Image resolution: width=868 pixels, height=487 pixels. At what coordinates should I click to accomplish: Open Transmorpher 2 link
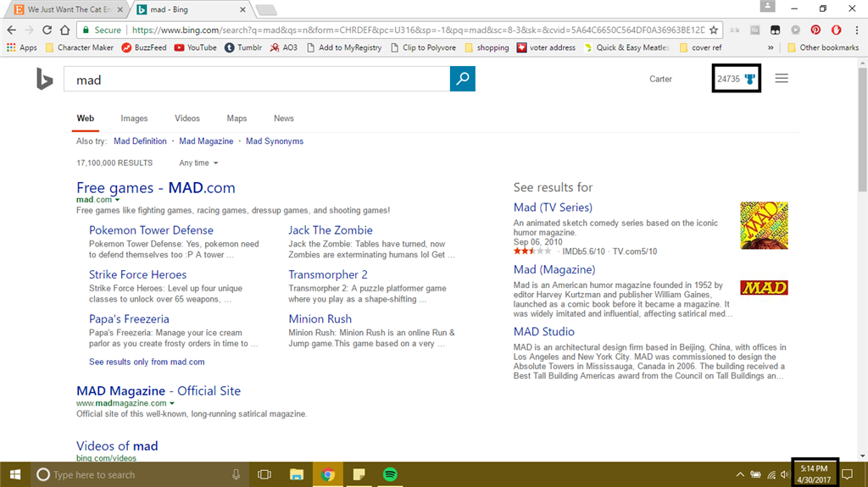pyautogui.click(x=328, y=274)
